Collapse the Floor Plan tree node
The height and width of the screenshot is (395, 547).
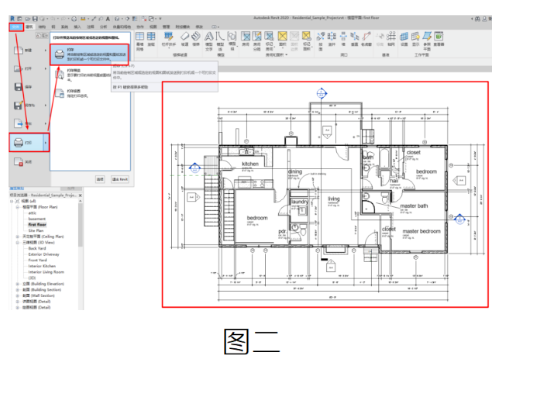[17, 207]
